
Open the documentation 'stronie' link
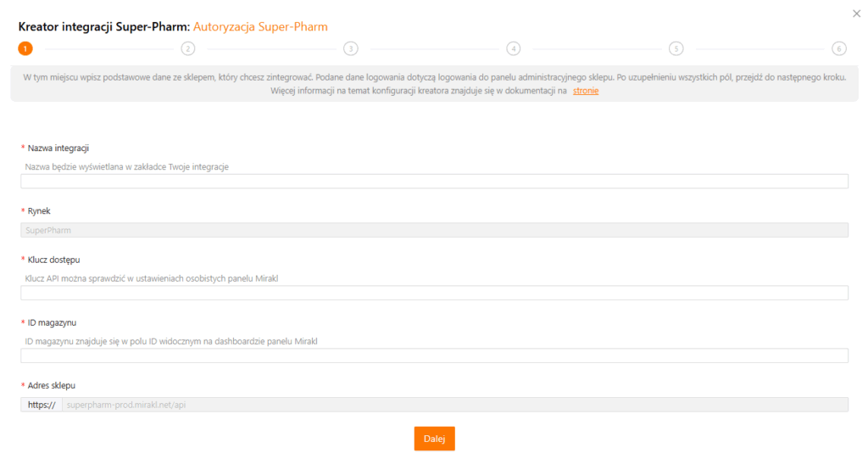tap(585, 91)
